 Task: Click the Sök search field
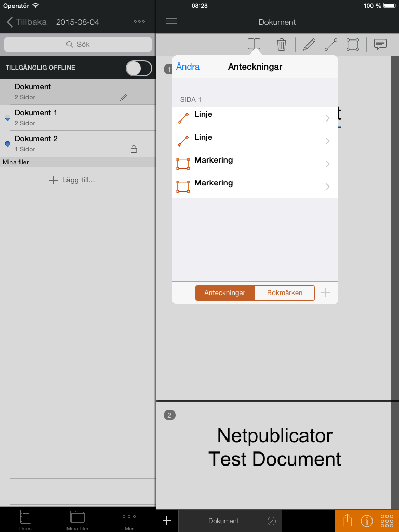[78, 45]
